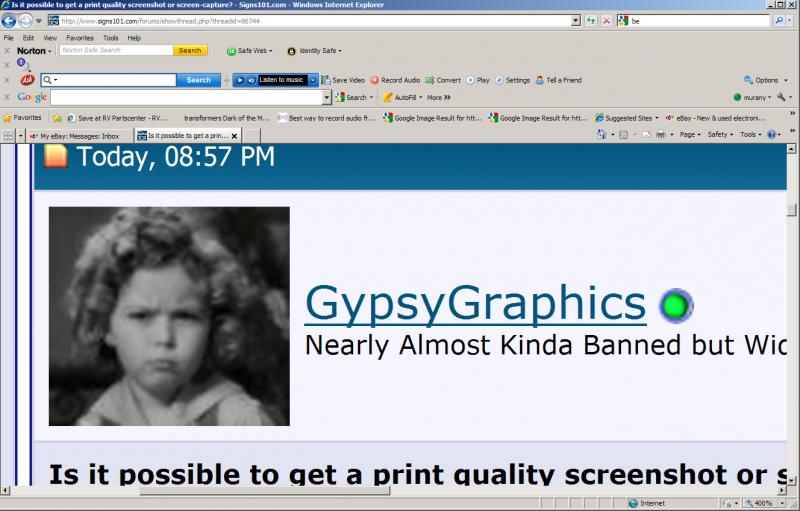This screenshot has height=511, width=800.
Task: Click the blue Help question mark icon
Action: point(771,135)
